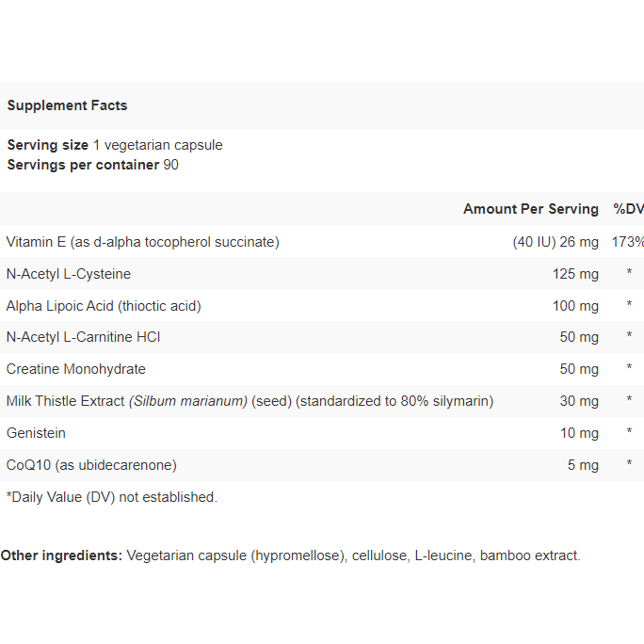Click the Other ingredients label

[x=61, y=555]
